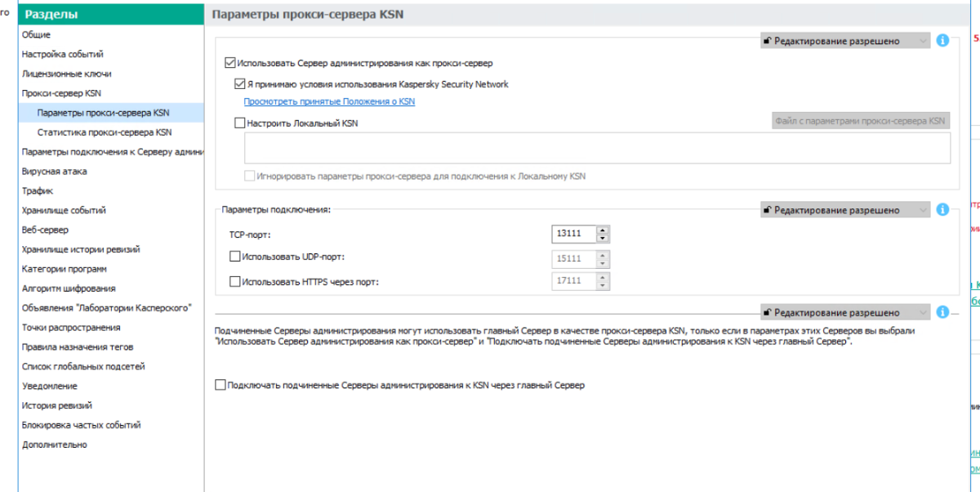Open 'Алгоритм шифрования' section
The height and width of the screenshot is (492, 980).
click(69, 288)
